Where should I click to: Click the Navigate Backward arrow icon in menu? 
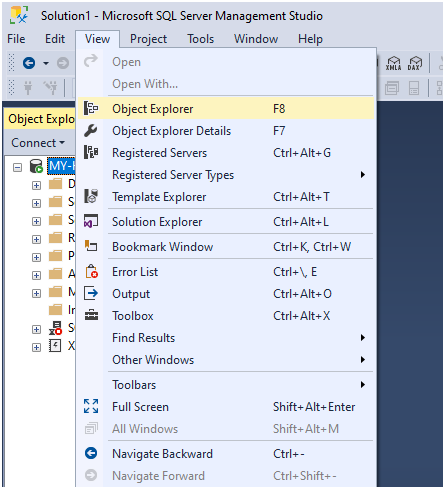click(x=91, y=453)
